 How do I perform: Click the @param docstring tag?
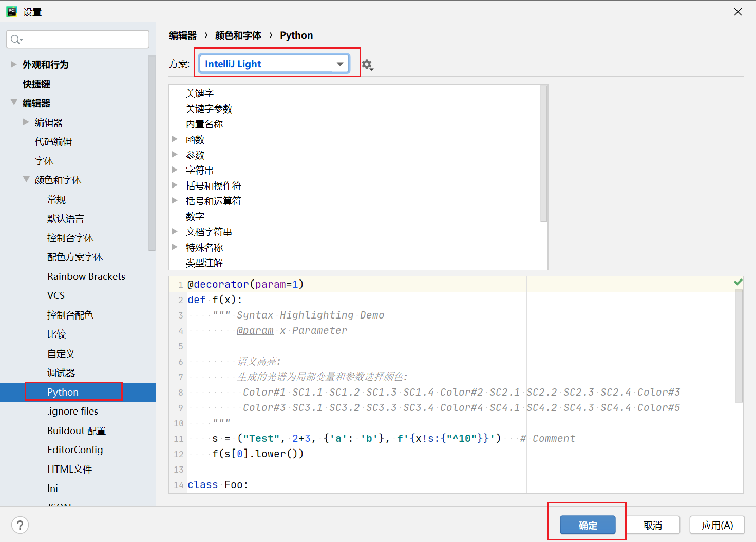(x=255, y=330)
